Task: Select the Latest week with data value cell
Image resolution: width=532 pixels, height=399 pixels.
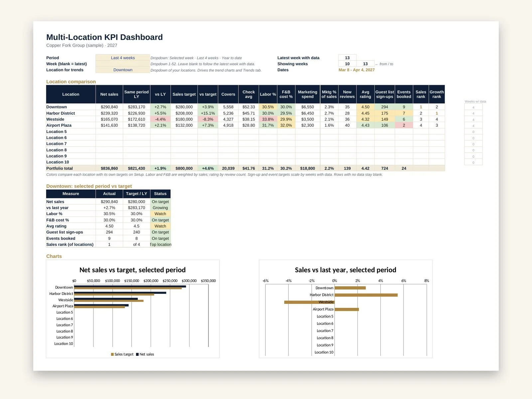Action: (347, 58)
